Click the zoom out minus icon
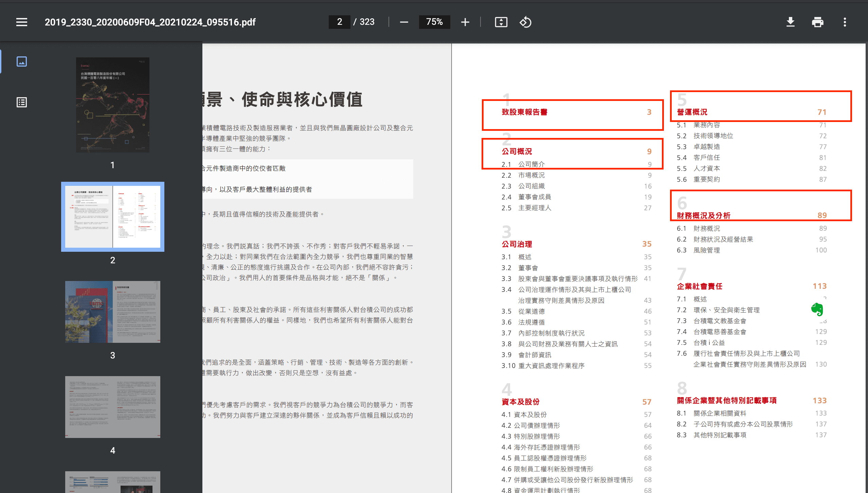 pos(404,22)
